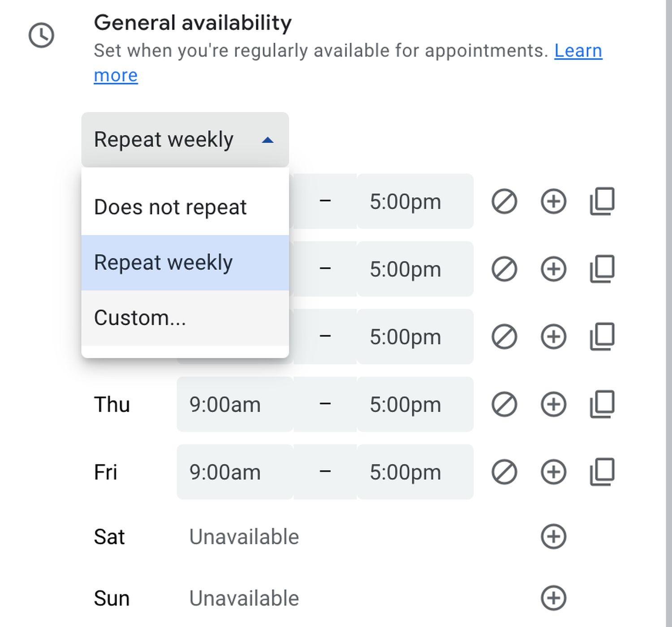This screenshot has height=627, width=672.
Task: Add a time period for Friday
Action: pyautogui.click(x=554, y=472)
